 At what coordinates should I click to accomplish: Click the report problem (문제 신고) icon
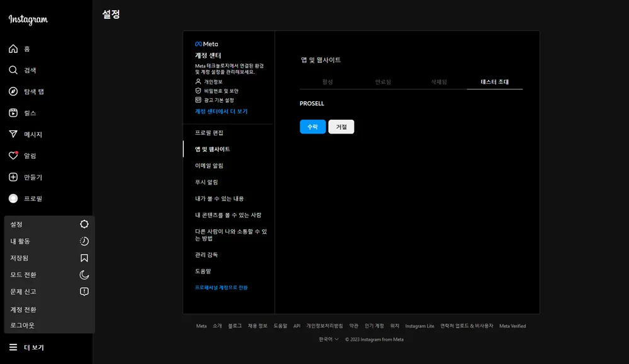click(84, 292)
